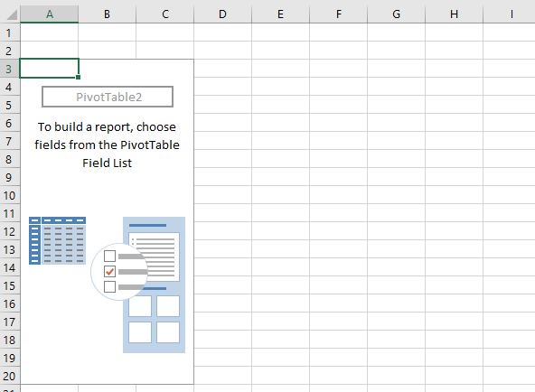The height and width of the screenshot is (392, 535).
Task: Click cell C1
Action: (165, 33)
